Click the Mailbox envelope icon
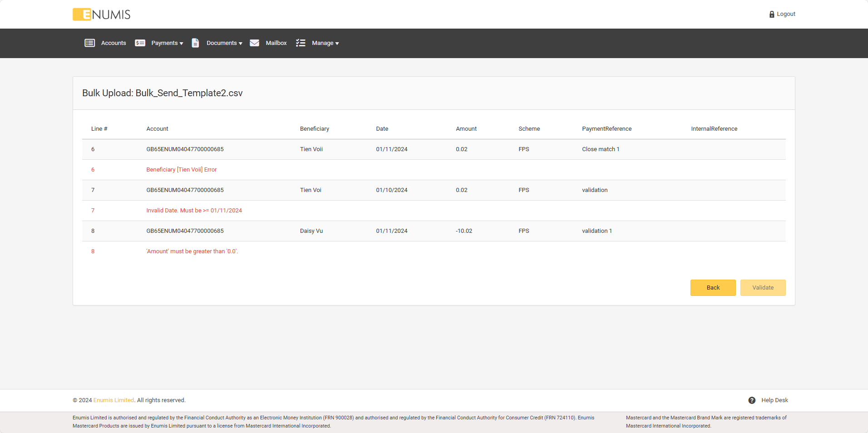Screen dimensions: 868x433 (x=255, y=43)
